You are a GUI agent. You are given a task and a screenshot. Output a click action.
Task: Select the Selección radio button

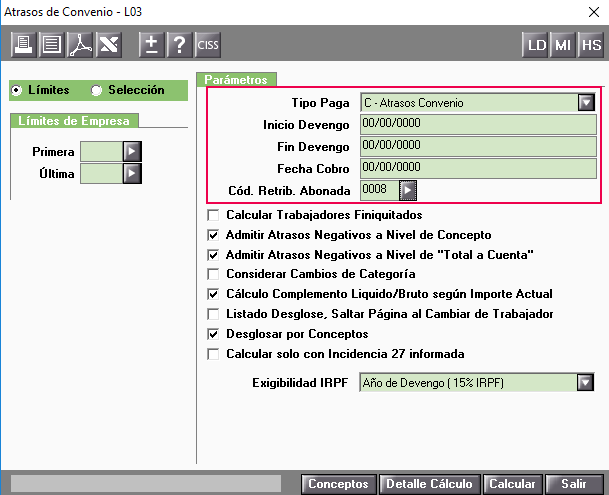coord(96,90)
